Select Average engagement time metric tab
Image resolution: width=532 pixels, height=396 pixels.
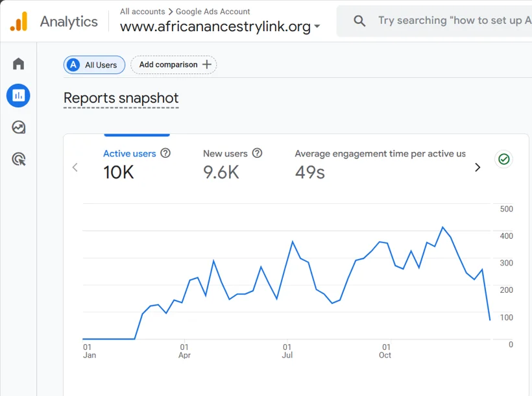click(380, 164)
